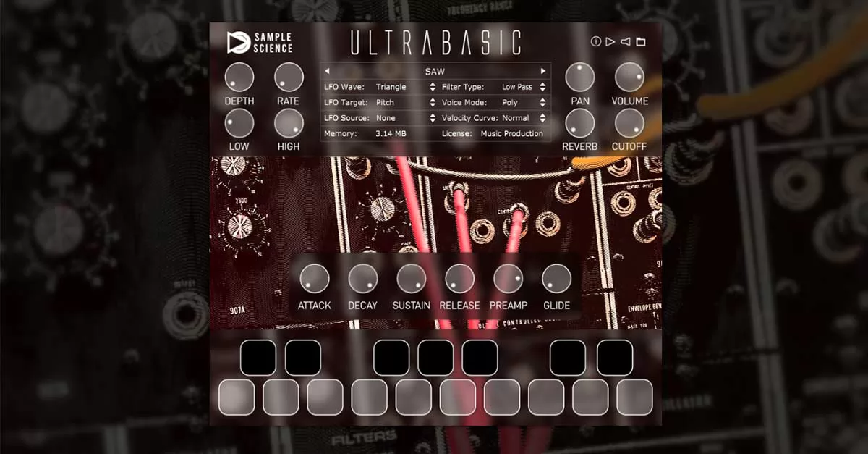Screen dimensions: 868x454
Task: Click the megaphone icon in the header
Action: [x=626, y=42]
